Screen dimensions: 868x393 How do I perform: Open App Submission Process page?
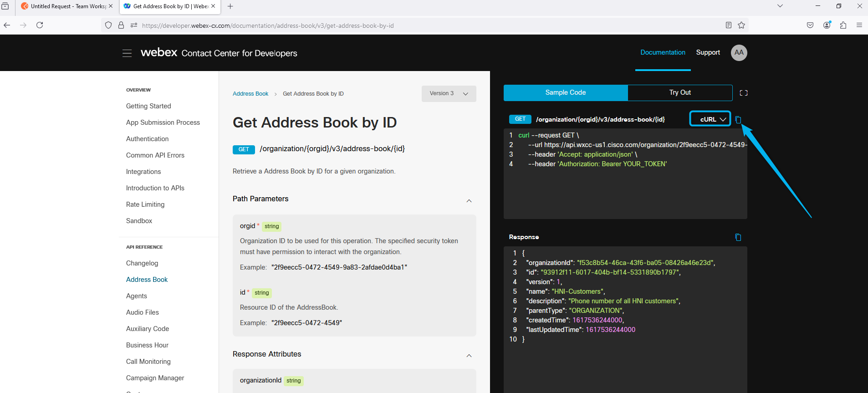coord(163,122)
